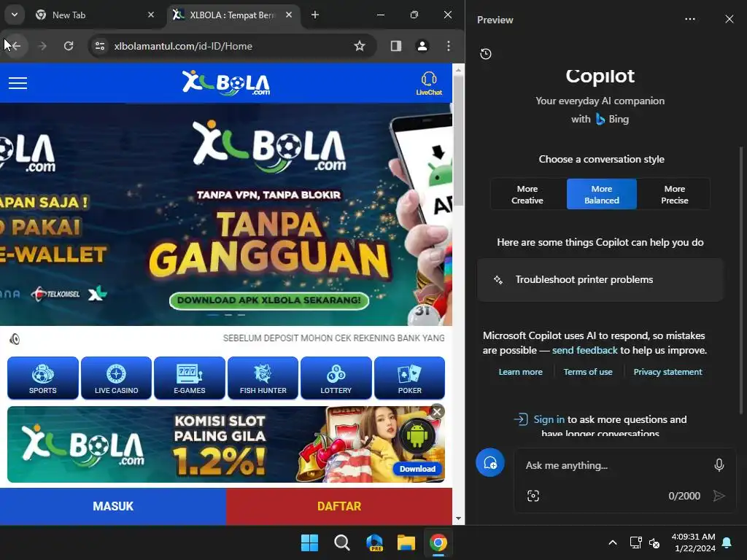This screenshot has width=747, height=560.
Task: Select More Balanced conversation style
Action: (x=602, y=194)
